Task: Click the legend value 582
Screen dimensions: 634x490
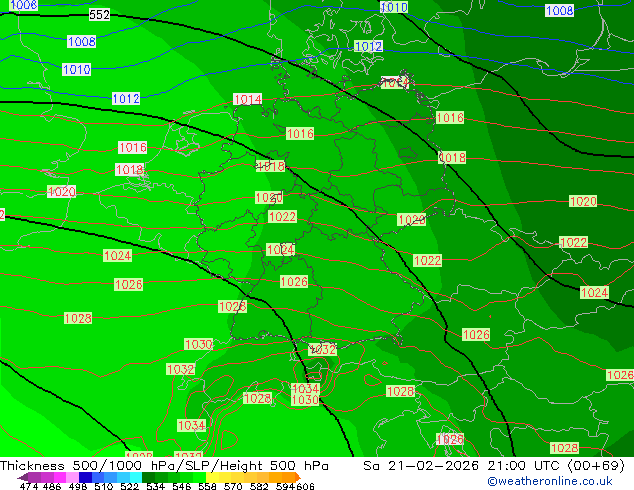Action: (259, 486)
